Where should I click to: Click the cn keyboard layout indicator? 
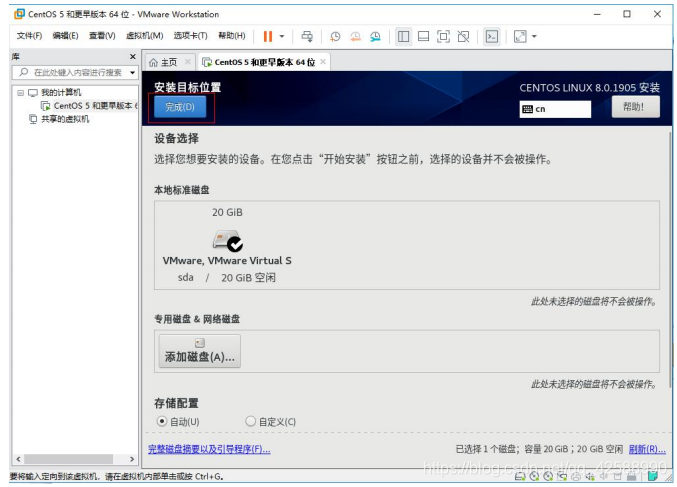point(555,109)
